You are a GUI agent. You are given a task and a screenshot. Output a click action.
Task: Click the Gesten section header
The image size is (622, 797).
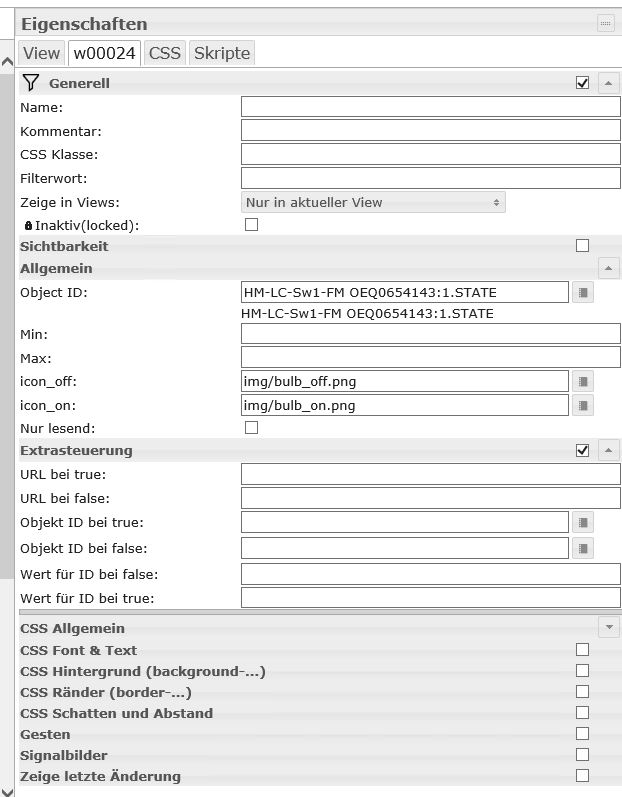point(319,734)
